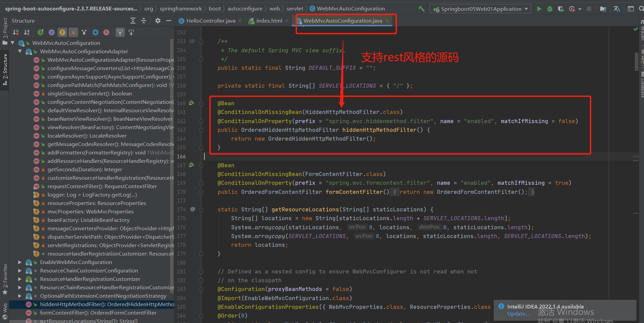Expand ResourceChainResourceHandlerRegistrationCustomizer node
The width and height of the screenshot is (644, 323).
tap(20, 287)
